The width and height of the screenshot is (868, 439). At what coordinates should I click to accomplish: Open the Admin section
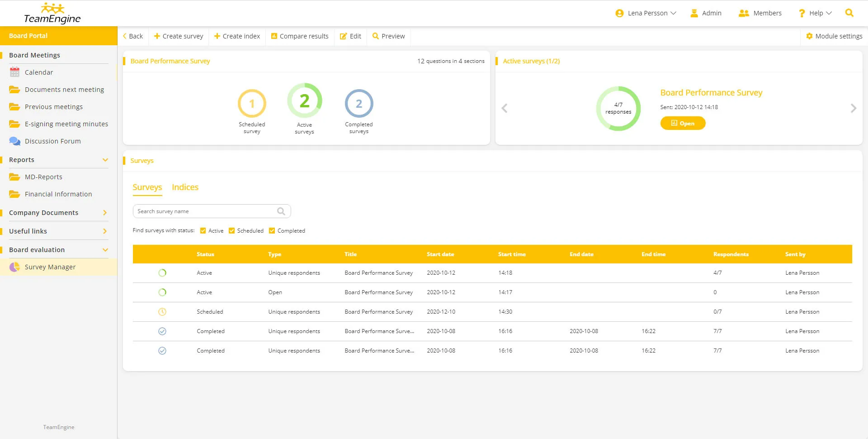[x=706, y=13]
